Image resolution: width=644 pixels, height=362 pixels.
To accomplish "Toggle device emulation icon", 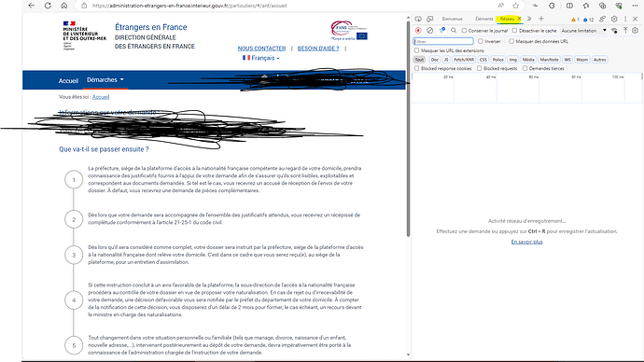I will pyautogui.click(x=429, y=19).
